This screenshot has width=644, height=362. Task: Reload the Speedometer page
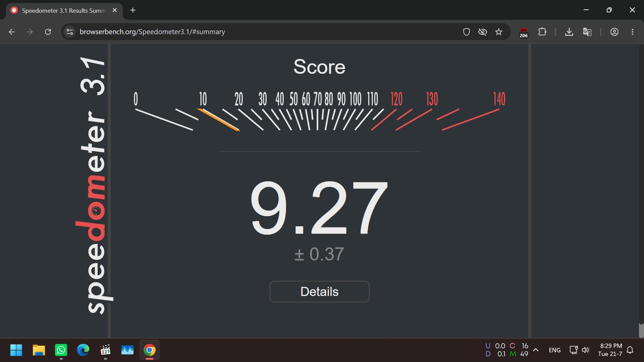[x=48, y=32]
